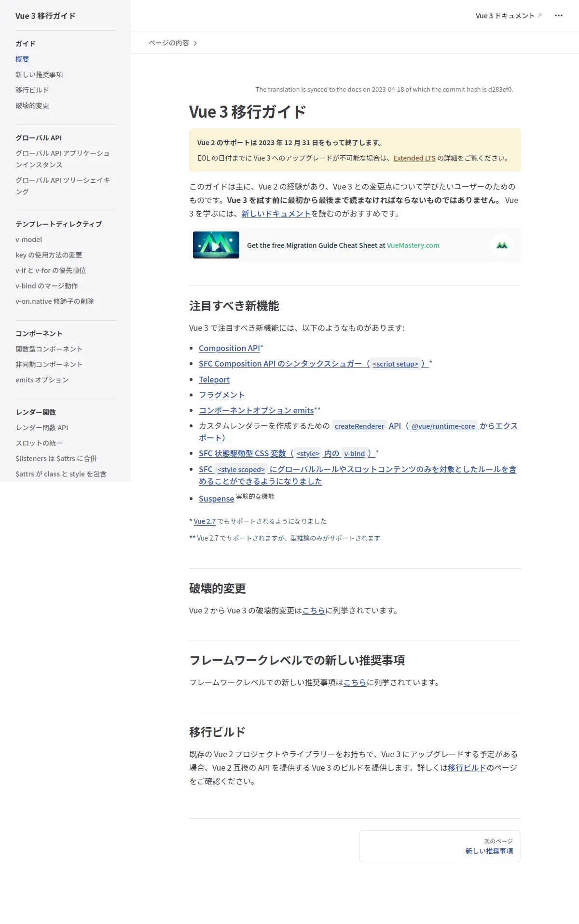
Task: Click the 破壊的変更 section heading
Action: pyautogui.click(x=217, y=588)
